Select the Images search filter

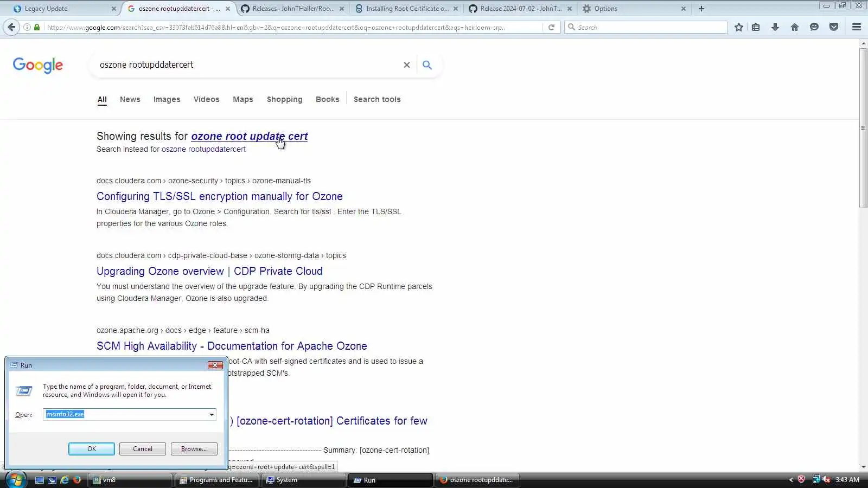(x=167, y=100)
